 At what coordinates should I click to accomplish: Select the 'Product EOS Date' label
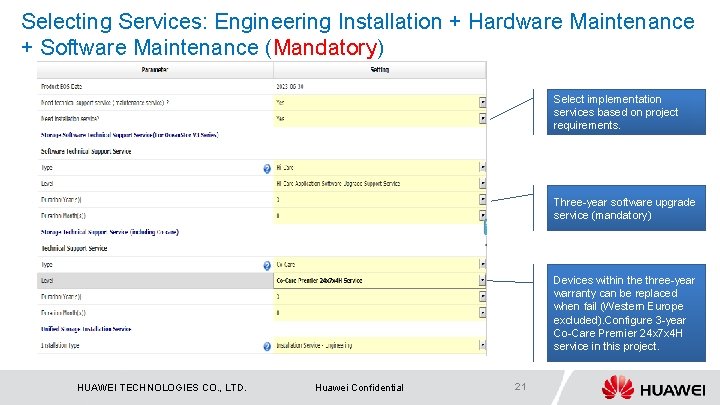61,86
